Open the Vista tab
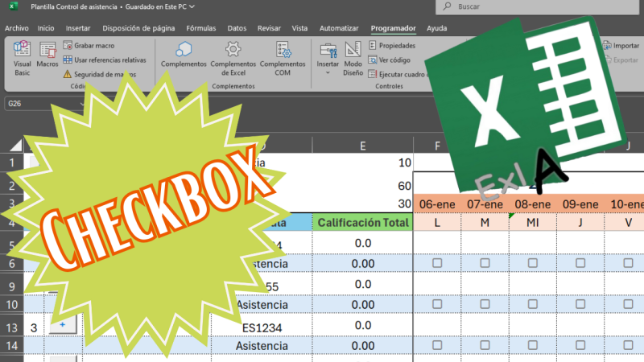Image resolution: width=644 pixels, height=362 pixels. pos(299,28)
